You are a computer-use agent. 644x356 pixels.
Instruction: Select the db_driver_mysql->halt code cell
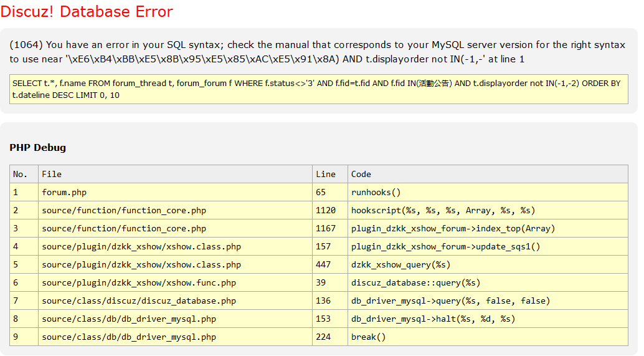(433, 319)
